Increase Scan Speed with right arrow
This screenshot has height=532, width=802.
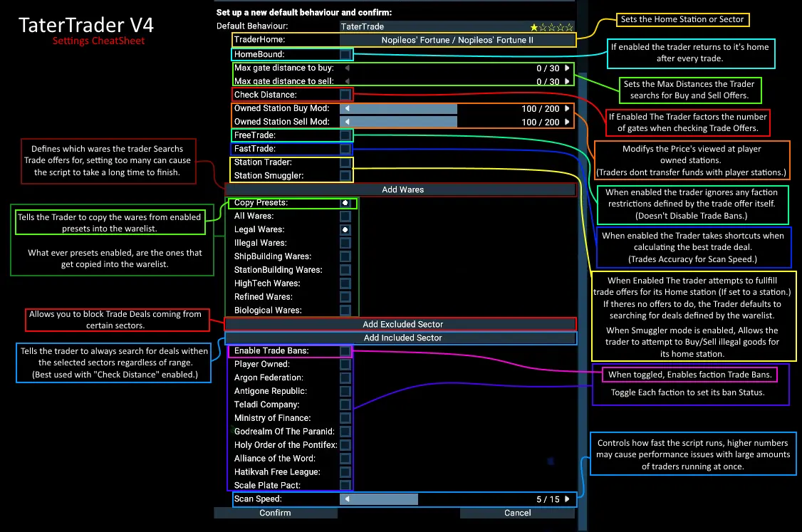tap(567, 499)
